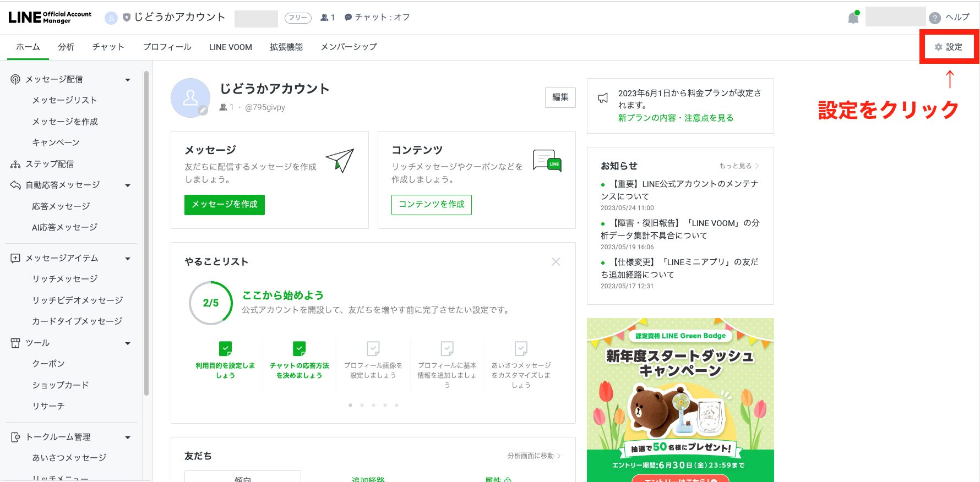Click the ステップ配信 flow icon
Viewport: 980px width, 482px height.
(x=15, y=164)
